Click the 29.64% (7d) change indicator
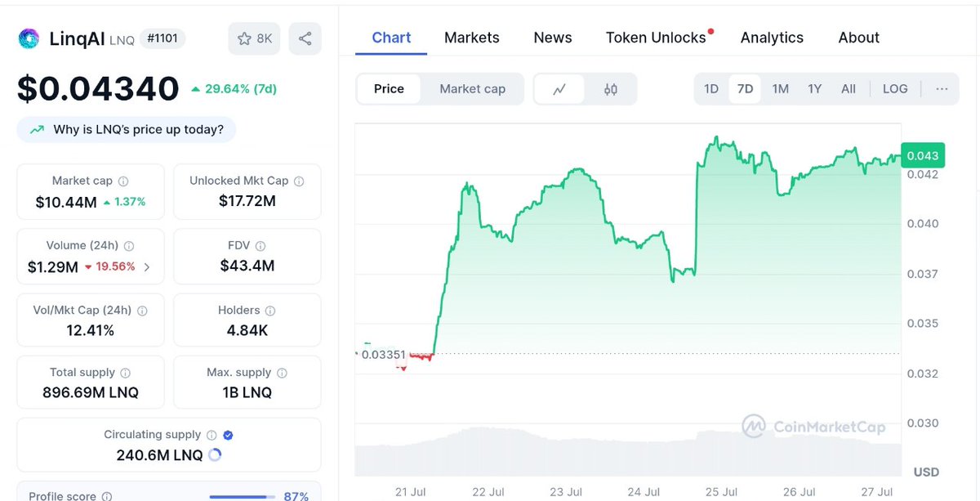980x501 pixels. point(234,88)
